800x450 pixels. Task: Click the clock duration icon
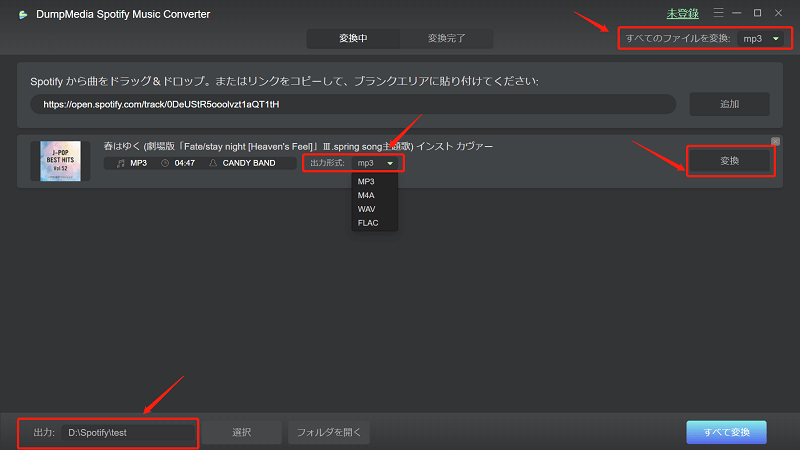pyautogui.click(x=165, y=163)
